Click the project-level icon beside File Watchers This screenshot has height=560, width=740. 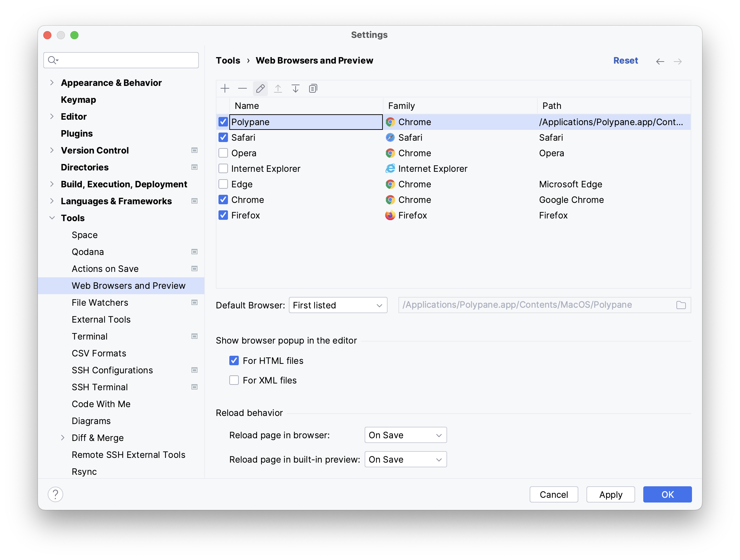click(194, 302)
